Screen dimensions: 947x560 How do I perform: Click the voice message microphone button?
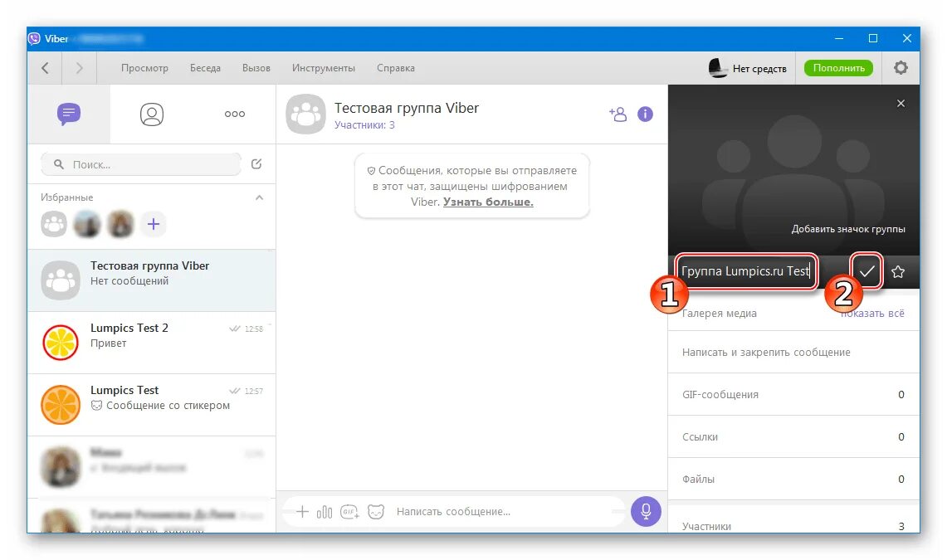646,511
